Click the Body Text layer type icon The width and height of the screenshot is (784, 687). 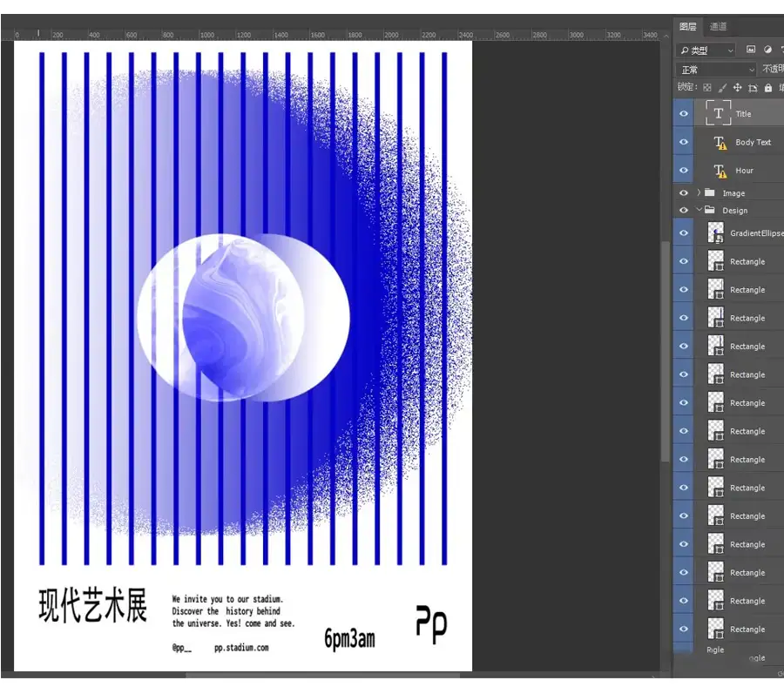tap(719, 143)
